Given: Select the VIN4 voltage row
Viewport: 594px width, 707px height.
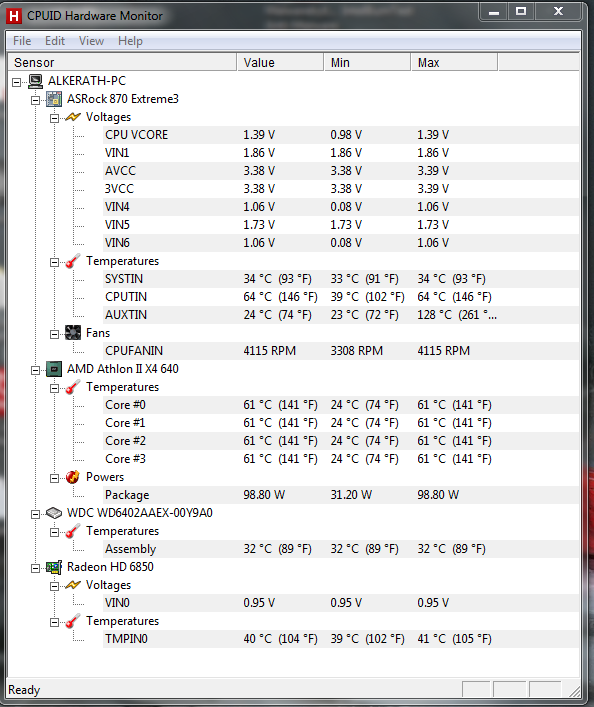Looking at the screenshot, I should (341, 207).
